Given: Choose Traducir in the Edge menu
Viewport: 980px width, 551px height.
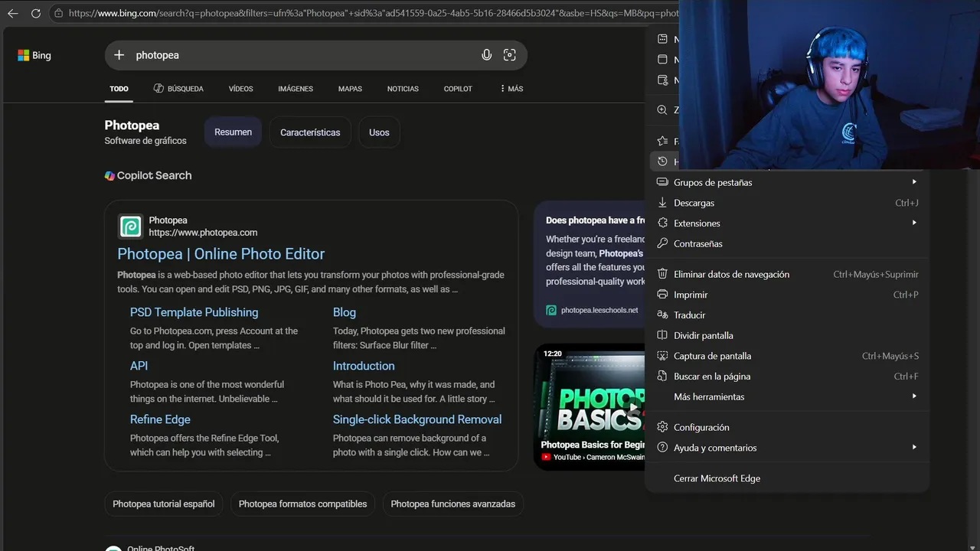Looking at the screenshot, I should click(x=787, y=315).
